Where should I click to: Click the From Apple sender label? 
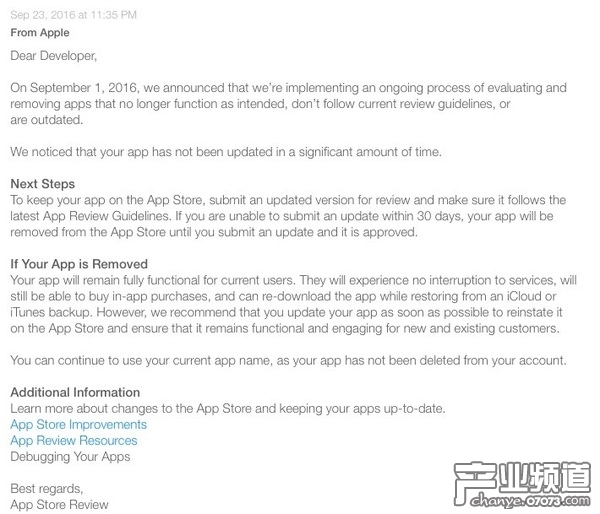tap(40, 33)
